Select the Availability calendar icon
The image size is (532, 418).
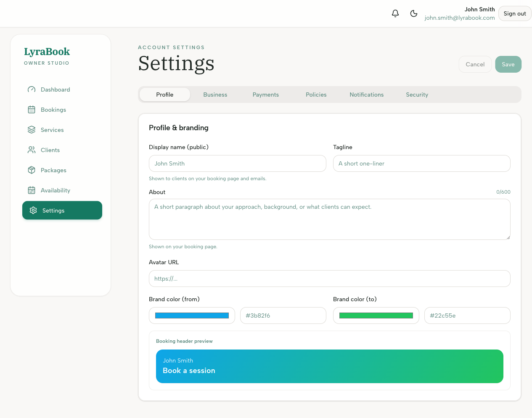click(x=31, y=190)
